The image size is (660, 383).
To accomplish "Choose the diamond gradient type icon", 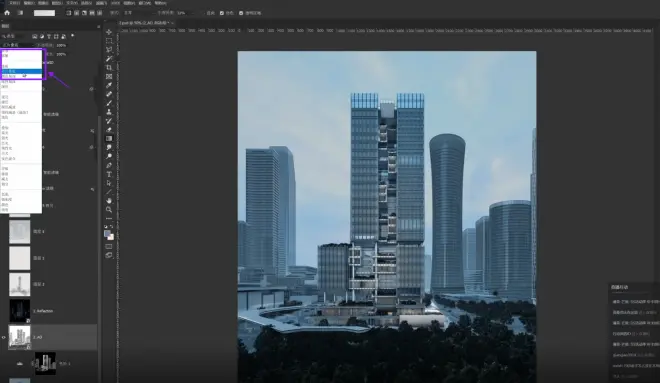I will pyautogui.click(x=99, y=13).
